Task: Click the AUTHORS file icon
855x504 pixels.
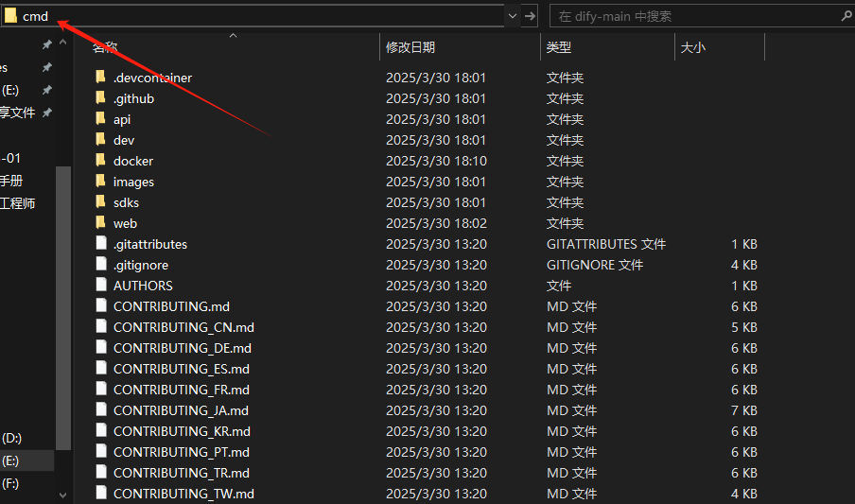Action: 101,286
